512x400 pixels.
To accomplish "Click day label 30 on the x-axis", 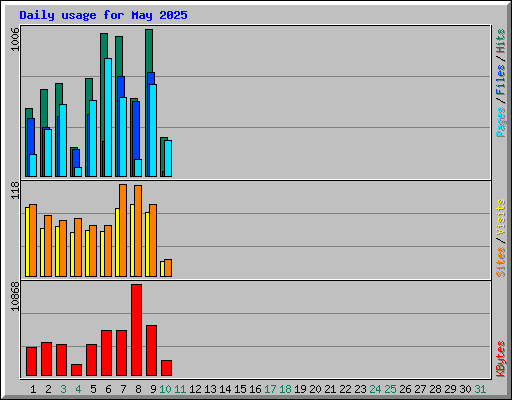I will (x=465, y=389).
